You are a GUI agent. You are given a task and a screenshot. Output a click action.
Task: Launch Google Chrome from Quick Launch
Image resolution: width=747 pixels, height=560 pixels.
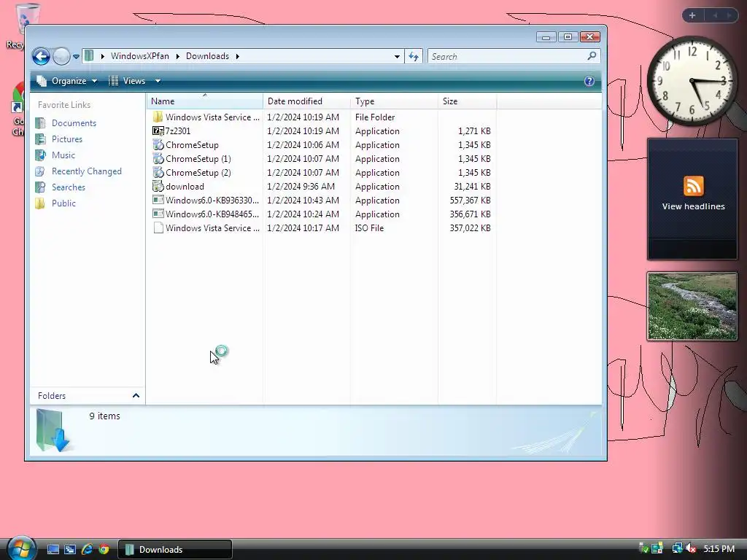[x=104, y=549]
